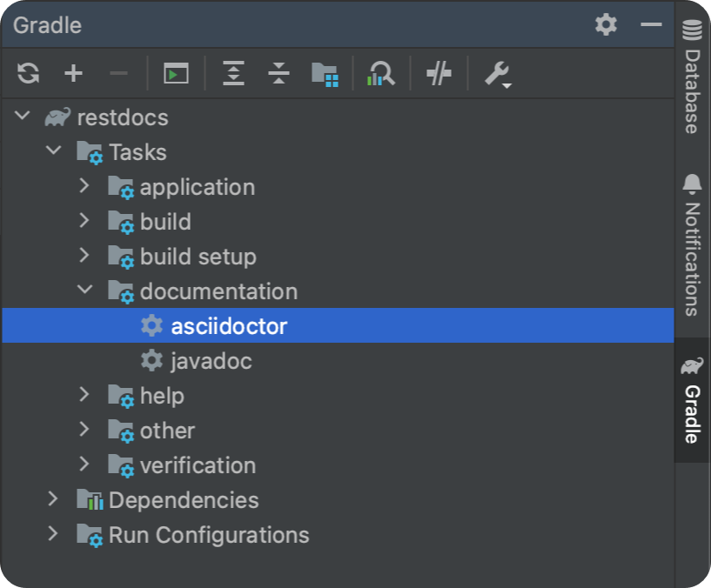Open the analyze dependencies icon

[381, 73]
